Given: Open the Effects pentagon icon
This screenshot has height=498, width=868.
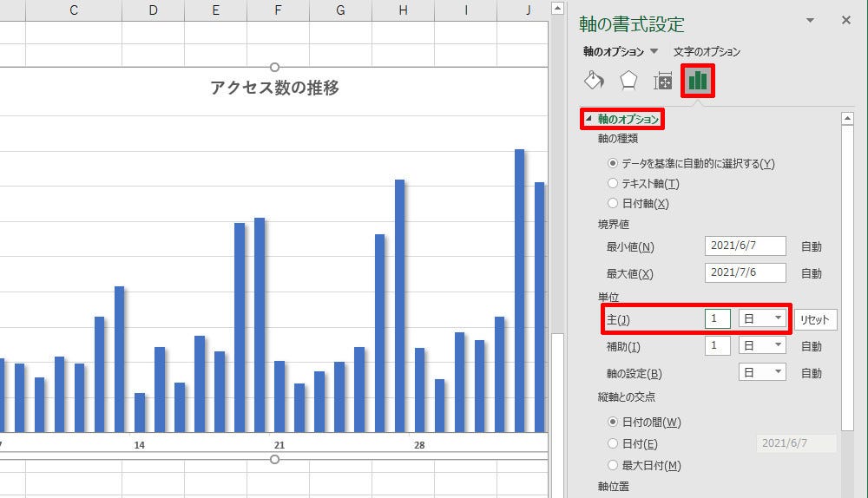Looking at the screenshot, I should [x=628, y=81].
